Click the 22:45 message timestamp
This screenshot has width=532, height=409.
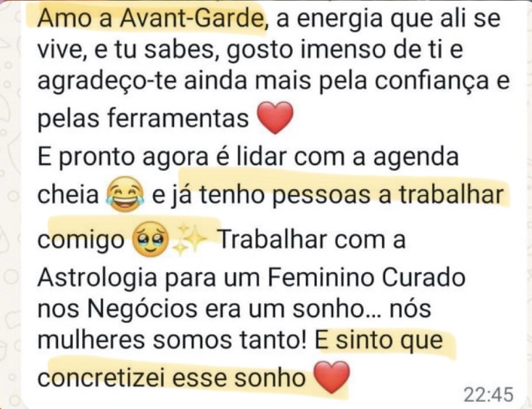point(488,395)
